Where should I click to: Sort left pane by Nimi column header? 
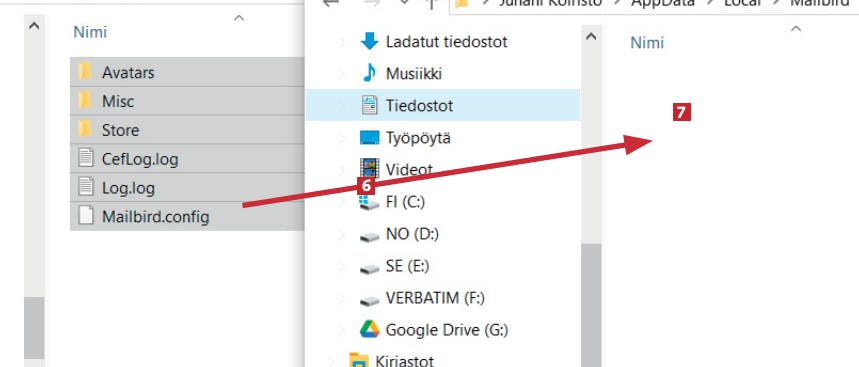tap(90, 32)
